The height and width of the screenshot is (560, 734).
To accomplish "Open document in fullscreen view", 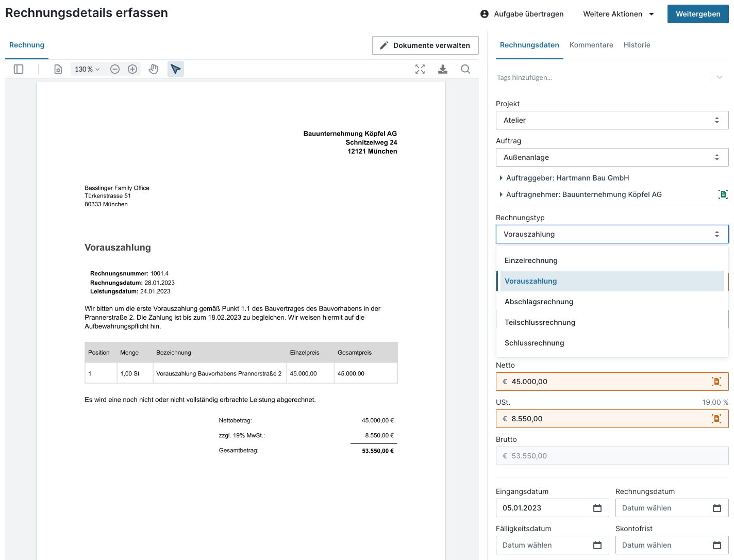I will pos(420,69).
